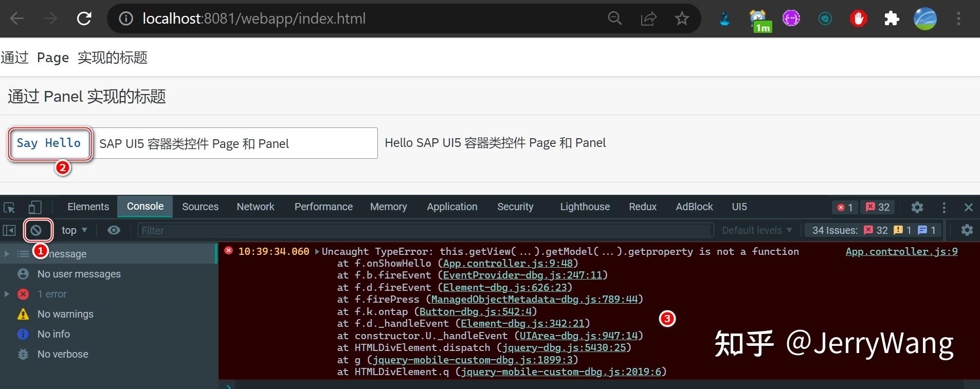980x389 pixels.
Task: Click the live expression eye icon
Action: (114, 230)
